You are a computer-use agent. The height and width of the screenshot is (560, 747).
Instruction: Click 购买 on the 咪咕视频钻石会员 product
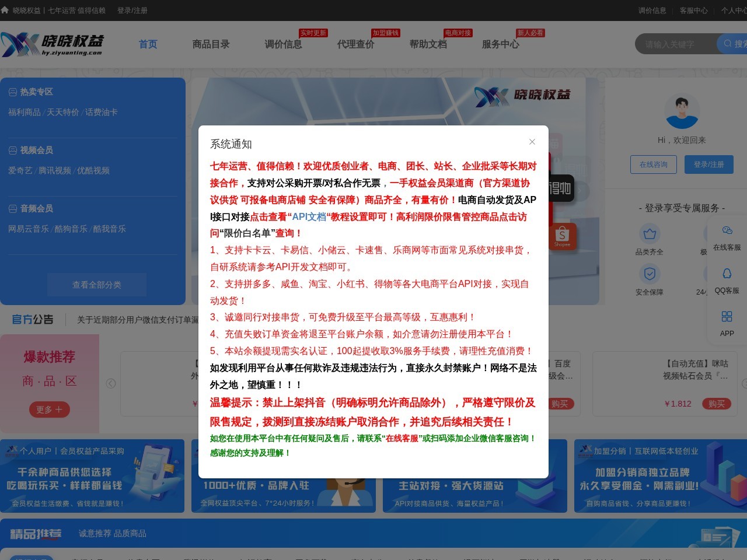pos(715,403)
